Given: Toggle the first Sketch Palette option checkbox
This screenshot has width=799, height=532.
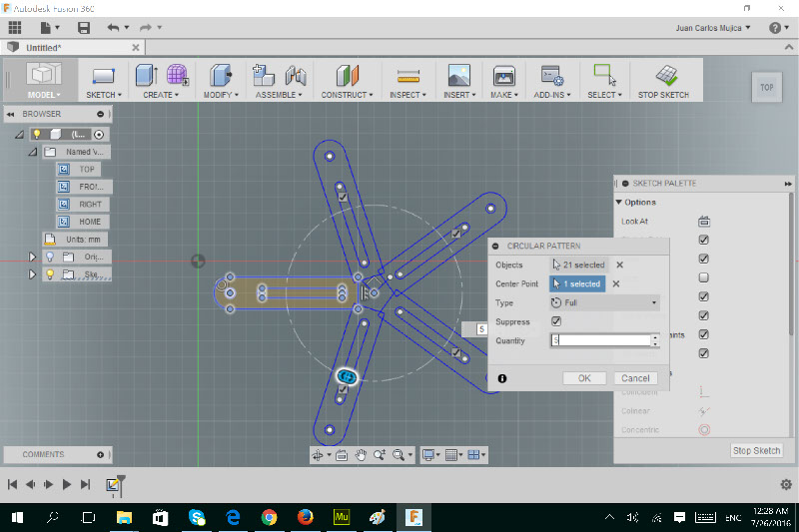Looking at the screenshot, I should pos(704,240).
